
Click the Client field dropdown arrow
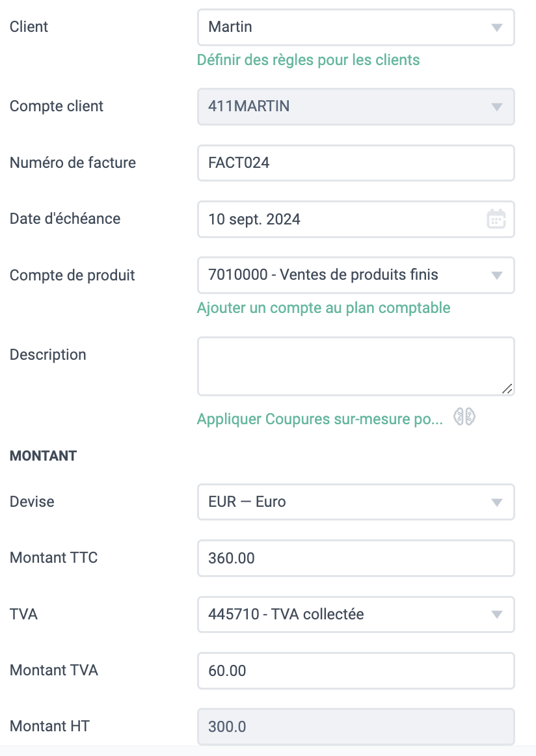[497, 27]
